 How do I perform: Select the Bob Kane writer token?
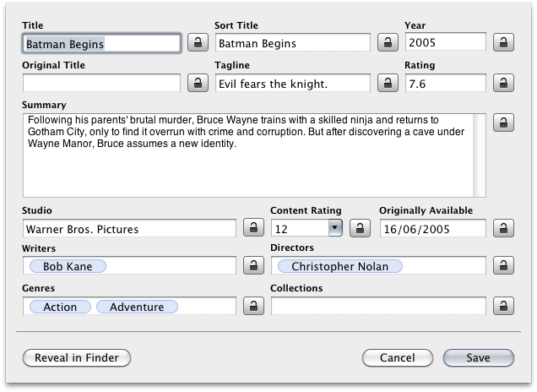tap(68, 266)
